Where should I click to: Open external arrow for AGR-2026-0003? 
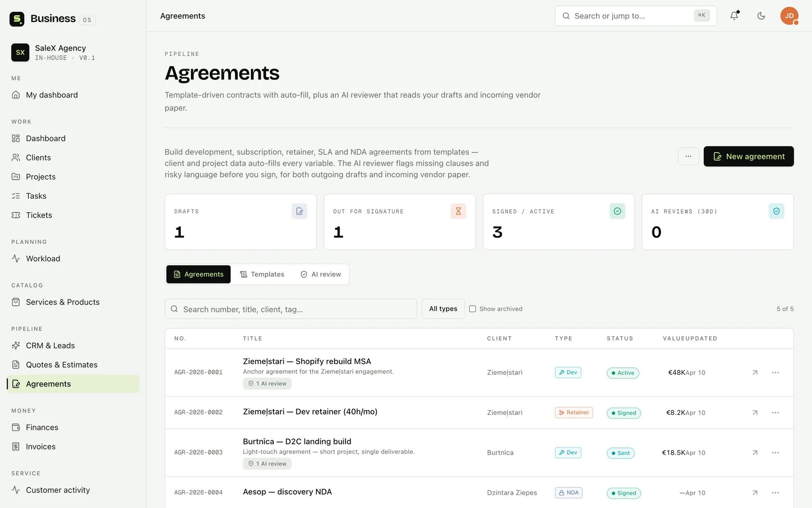[x=755, y=453]
